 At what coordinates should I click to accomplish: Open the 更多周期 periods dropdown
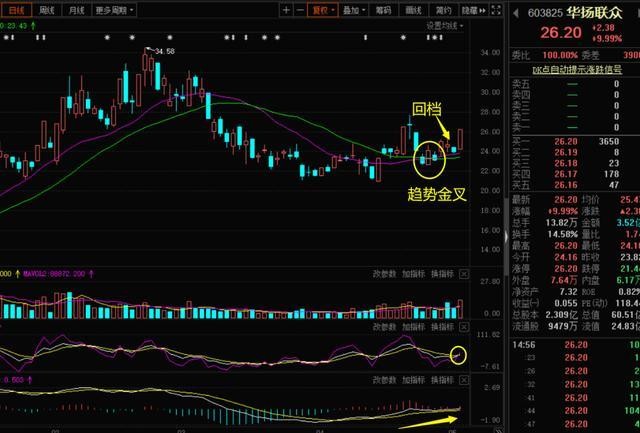(113, 10)
